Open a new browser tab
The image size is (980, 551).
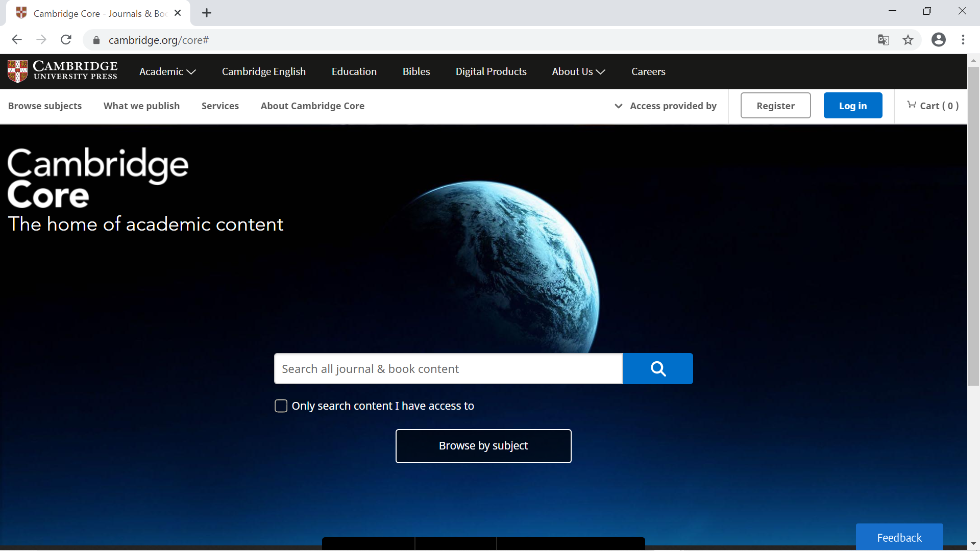click(x=207, y=13)
